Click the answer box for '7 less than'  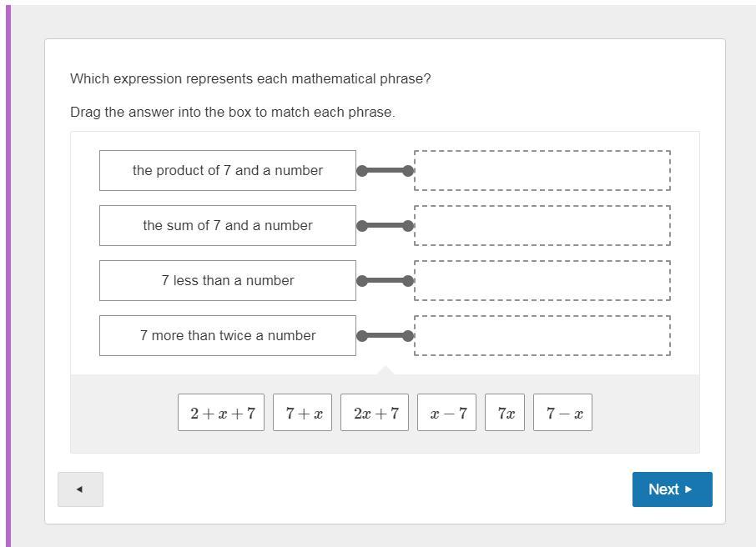[542, 281]
